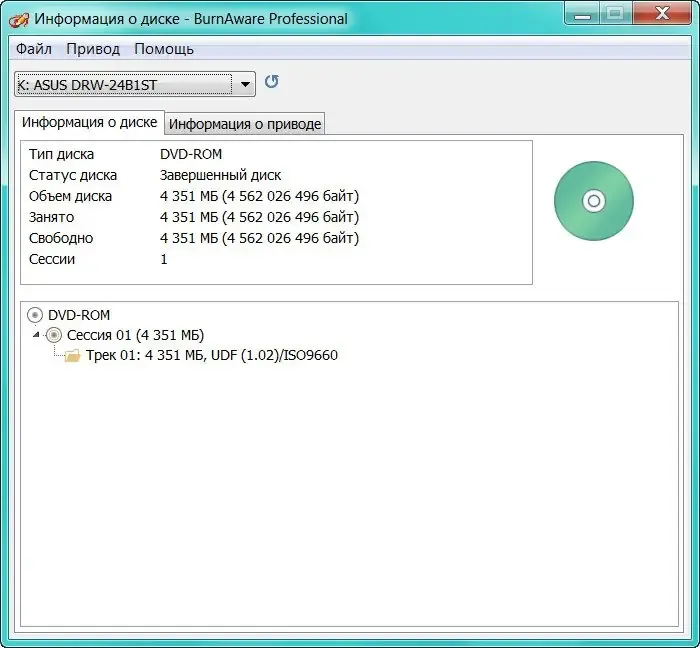Click the Свободно size value
Viewport: 700px width, 648px height.
pos(259,238)
